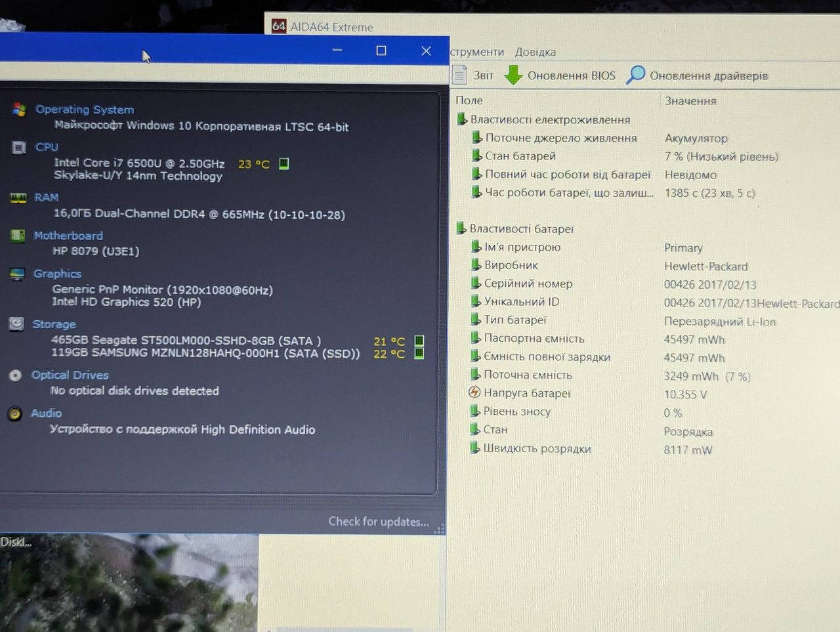The height and width of the screenshot is (632, 840).
Task: Click the Optical Drives disc icon
Action: pyautogui.click(x=16, y=375)
